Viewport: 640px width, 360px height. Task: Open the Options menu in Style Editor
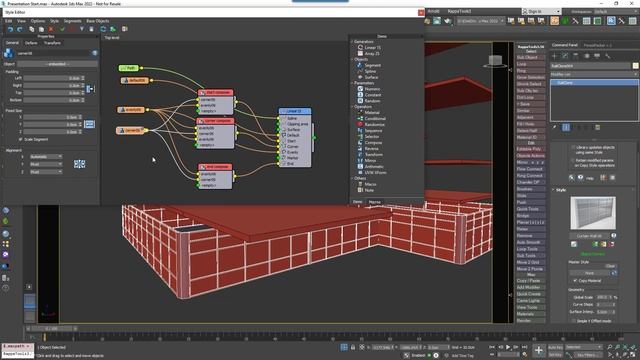pyautogui.click(x=38, y=21)
